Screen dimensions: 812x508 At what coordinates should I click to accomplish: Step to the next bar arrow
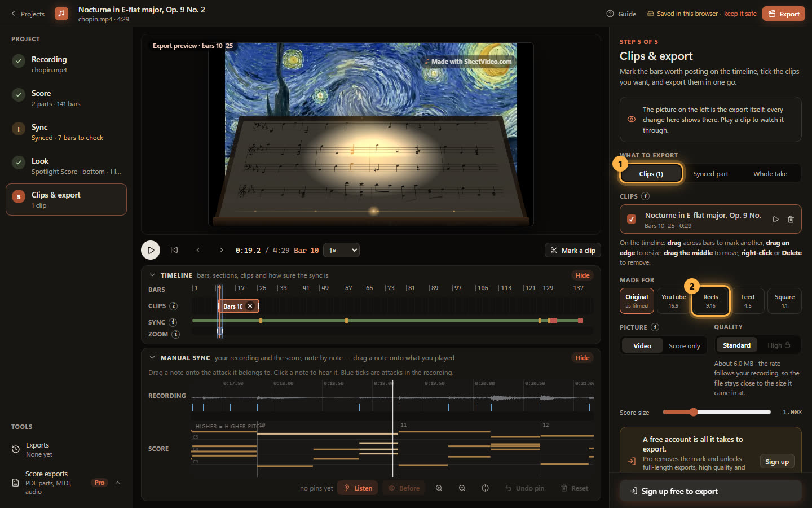[222, 250]
